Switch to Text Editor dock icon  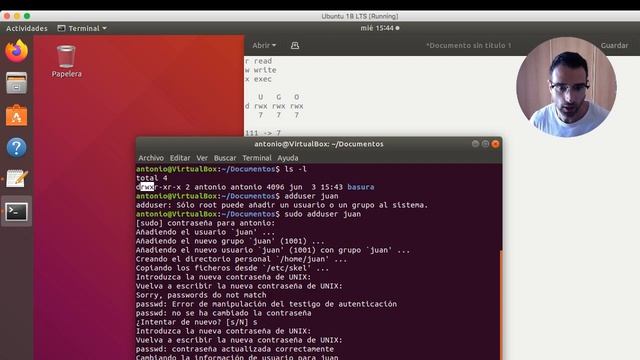pos(16,179)
